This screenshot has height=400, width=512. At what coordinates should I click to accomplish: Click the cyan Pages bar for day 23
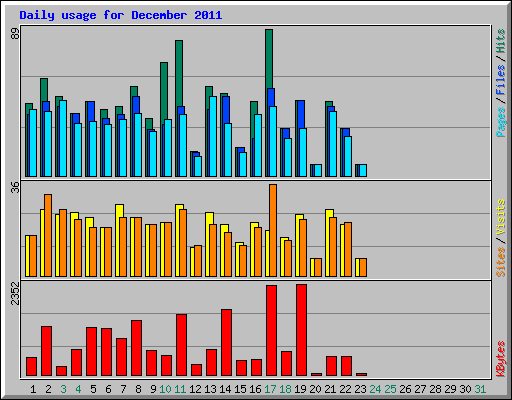[x=363, y=170]
